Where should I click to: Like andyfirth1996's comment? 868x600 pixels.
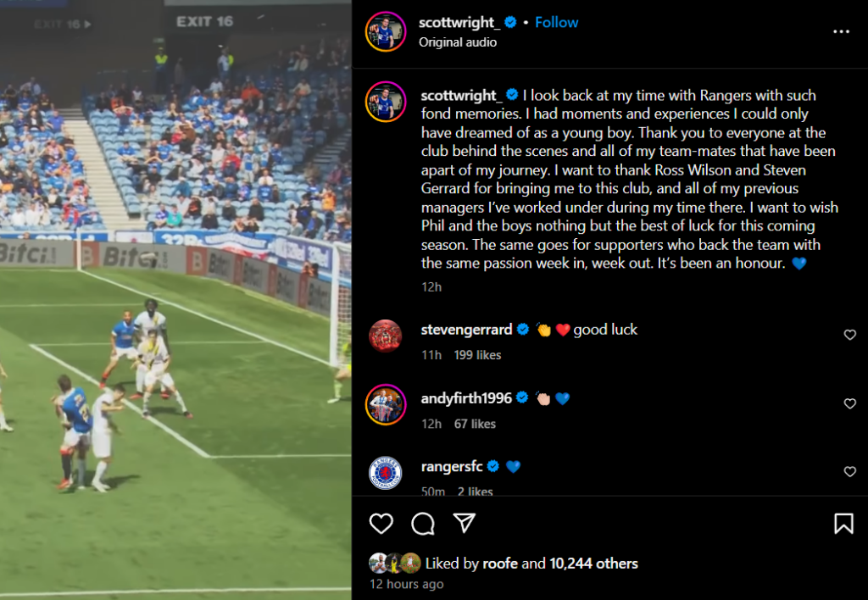point(849,403)
